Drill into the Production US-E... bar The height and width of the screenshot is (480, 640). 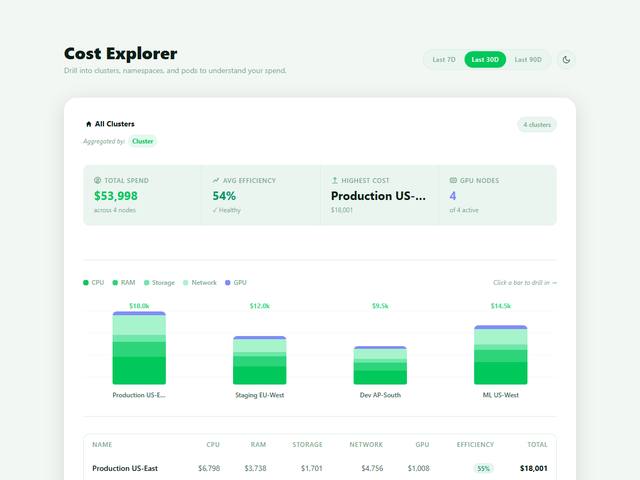click(x=139, y=348)
